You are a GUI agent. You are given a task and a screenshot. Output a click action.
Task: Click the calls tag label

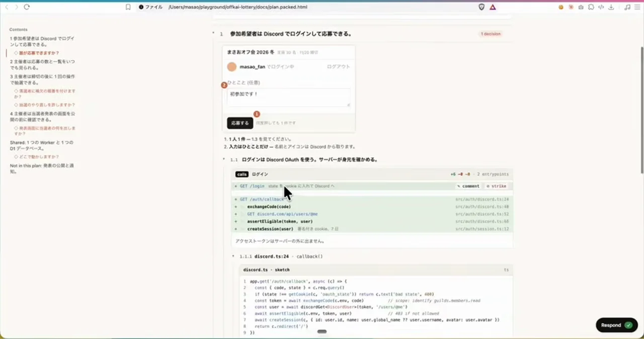click(242, 174)
